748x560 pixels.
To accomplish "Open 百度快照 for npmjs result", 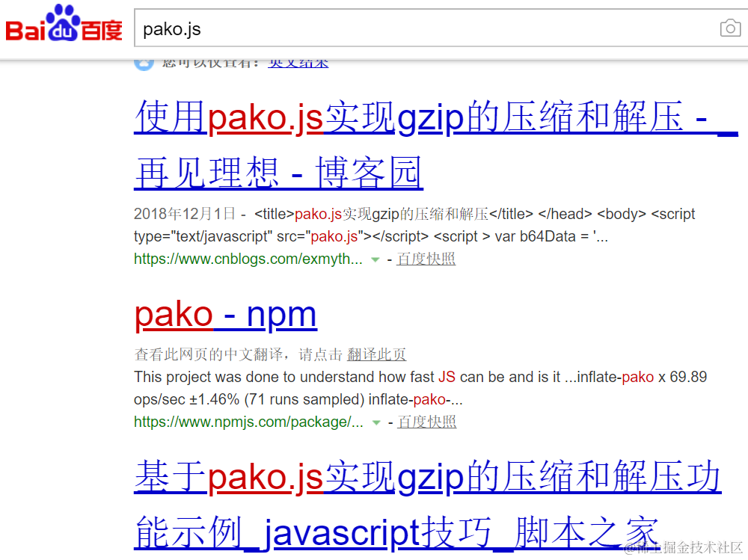I will coord(427,422).
